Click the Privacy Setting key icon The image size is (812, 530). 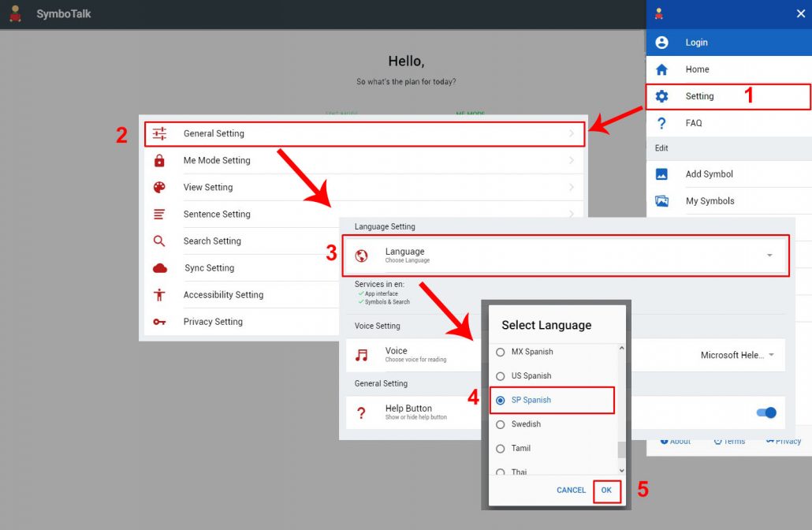(x=158, y=321)
